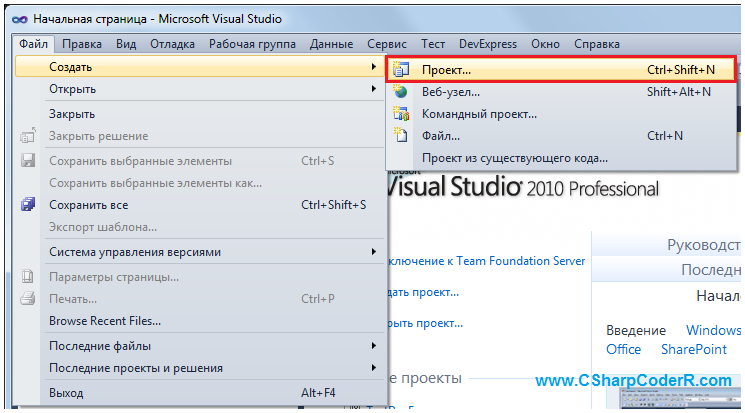This screenshot has height=413, width=745.
Task: Open the Windows link on the start page
Action: point(713,330)
